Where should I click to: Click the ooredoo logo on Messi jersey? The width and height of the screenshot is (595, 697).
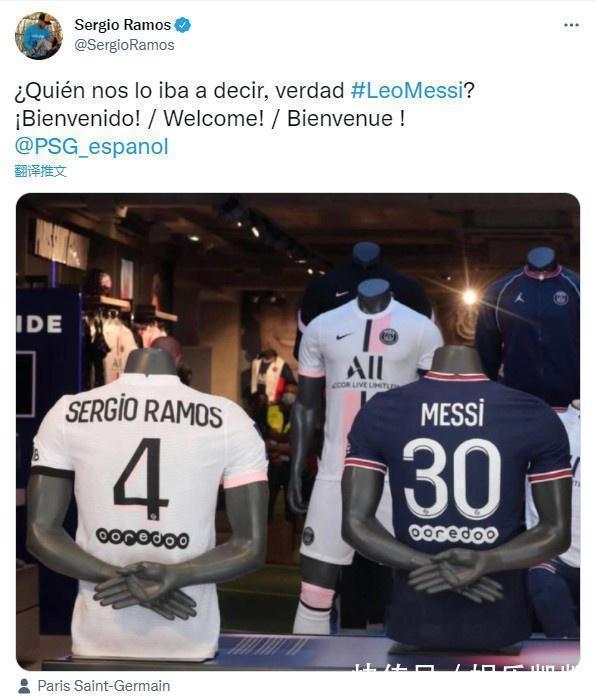point(453,534)
